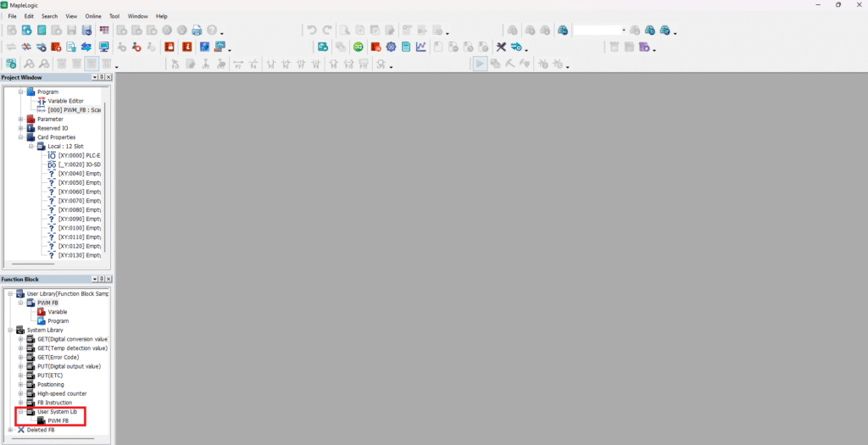Collapse the System Library node

pos(10,330)
